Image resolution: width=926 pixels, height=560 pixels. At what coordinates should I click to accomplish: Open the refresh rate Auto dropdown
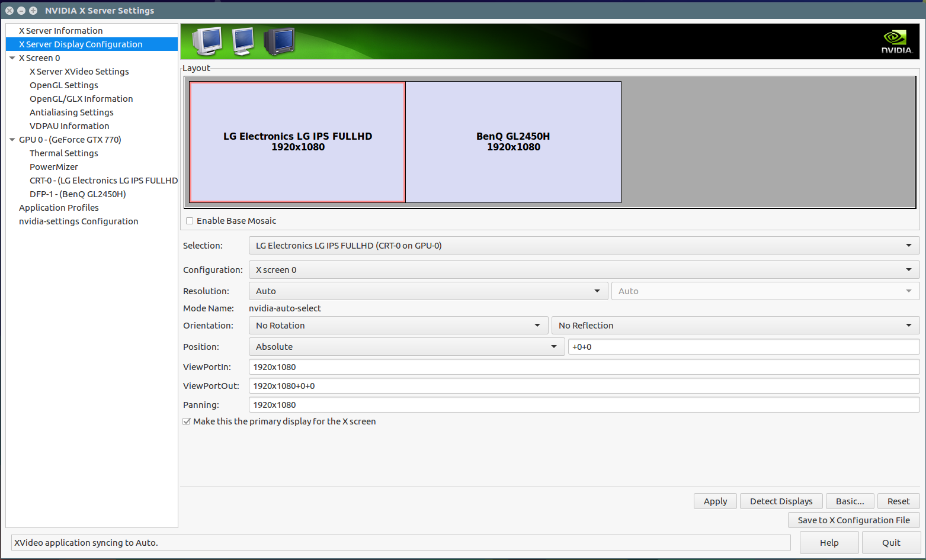click(765, 291)
